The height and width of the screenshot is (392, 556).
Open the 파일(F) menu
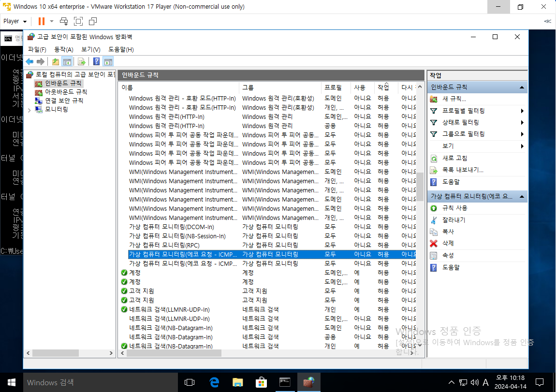(37, 49)
